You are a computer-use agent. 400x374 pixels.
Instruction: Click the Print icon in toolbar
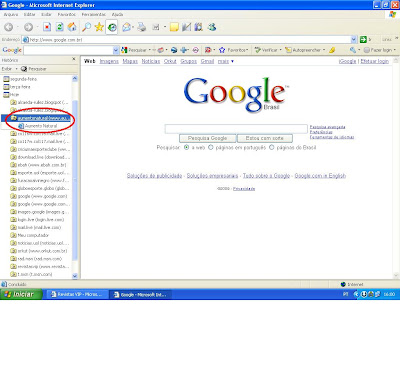click(142, 27)
